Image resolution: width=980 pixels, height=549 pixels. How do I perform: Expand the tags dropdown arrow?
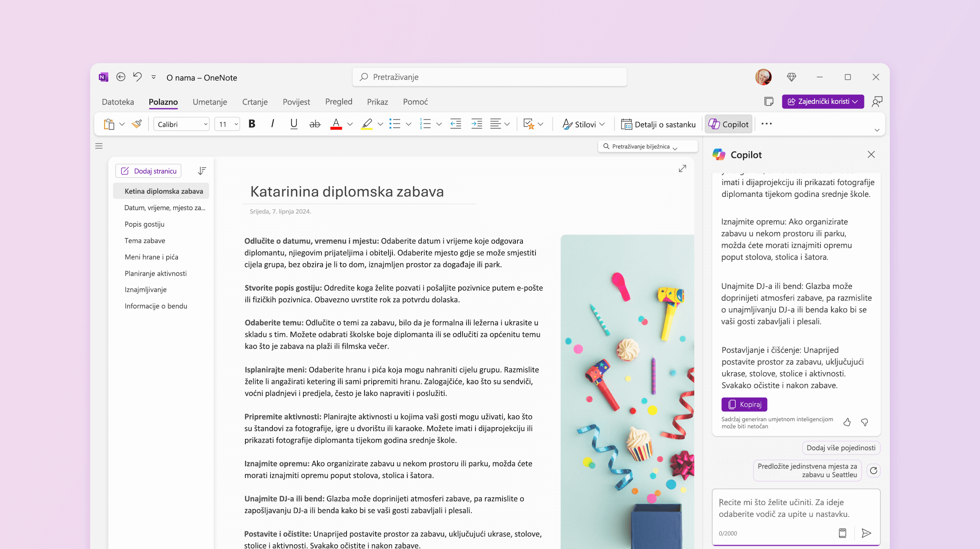pos(541,124)
